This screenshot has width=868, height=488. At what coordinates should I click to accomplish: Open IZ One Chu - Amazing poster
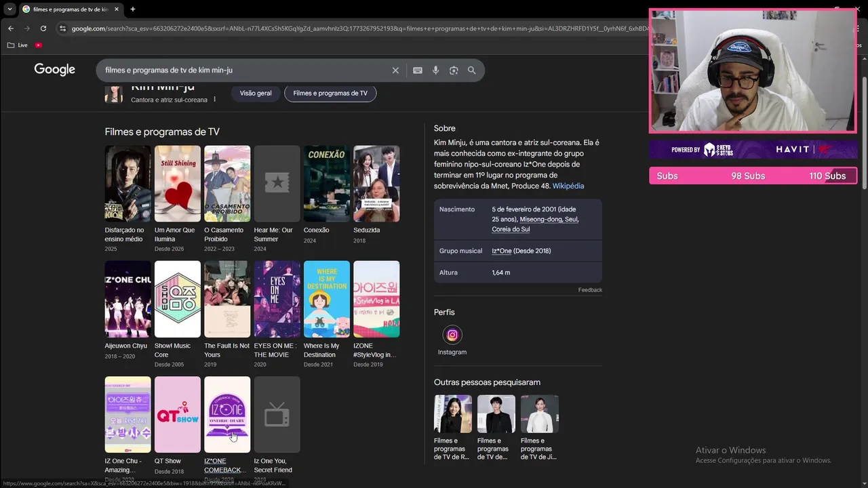click(x=127, y=415)
